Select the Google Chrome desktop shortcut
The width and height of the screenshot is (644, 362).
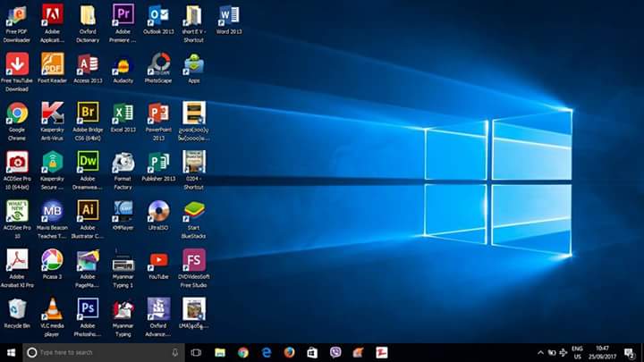pos(17,121)
